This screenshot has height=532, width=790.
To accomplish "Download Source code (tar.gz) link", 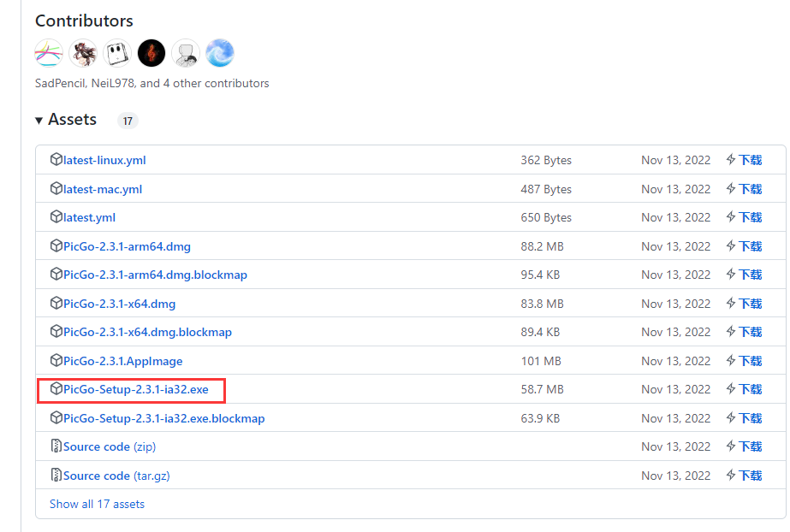I will (116, 476).
